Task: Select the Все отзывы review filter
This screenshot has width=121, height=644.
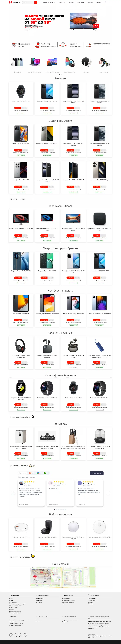Action: coord(22,473)
